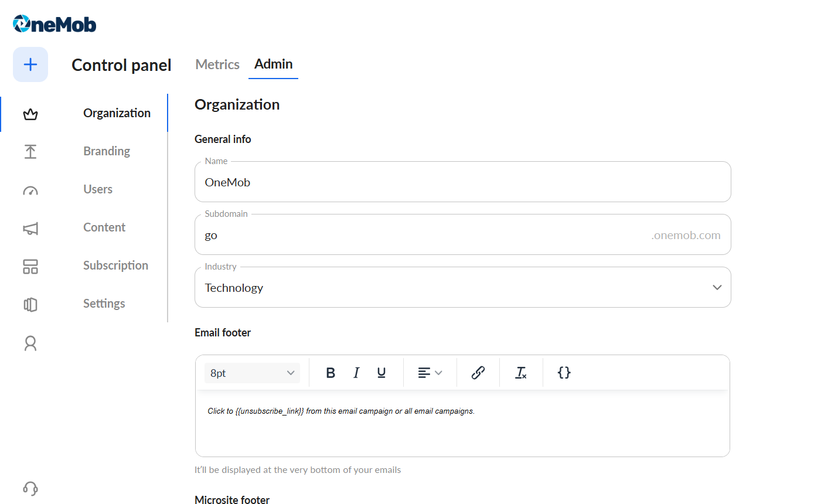Toggle italic formatting in email footer

(x=356, y=373)
